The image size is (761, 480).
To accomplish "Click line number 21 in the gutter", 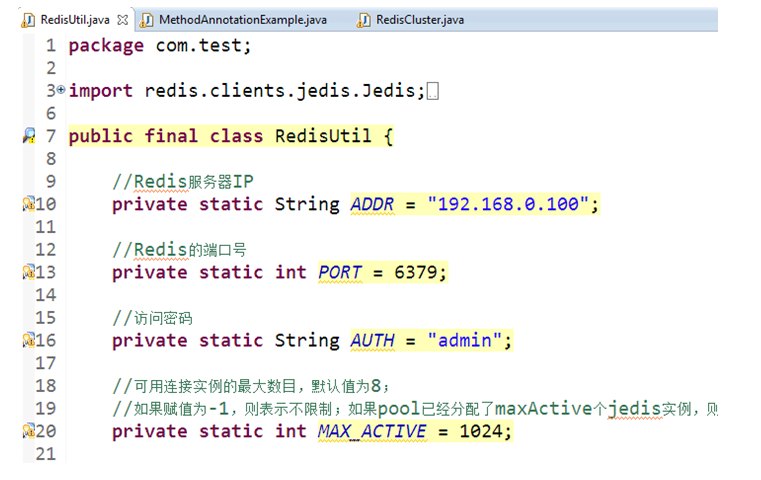I will [x=46, y=454].
